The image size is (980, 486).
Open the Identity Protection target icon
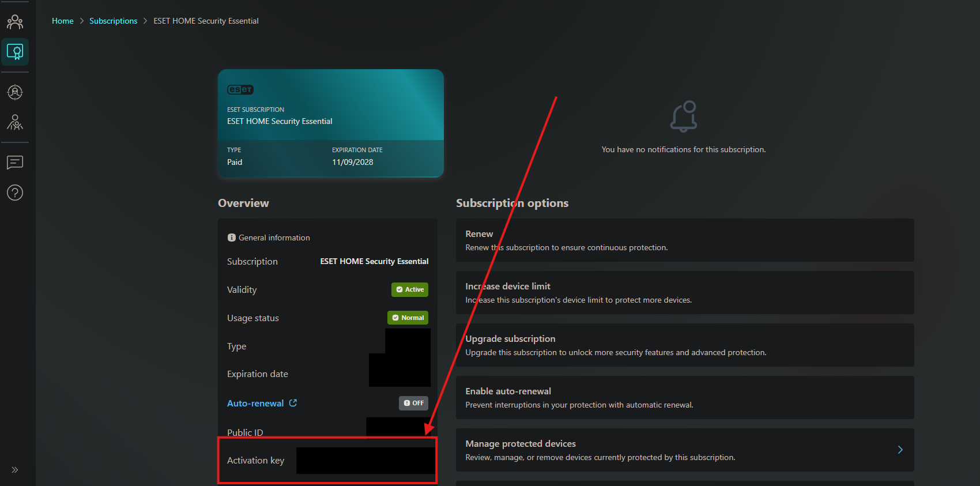click(15, 92)
